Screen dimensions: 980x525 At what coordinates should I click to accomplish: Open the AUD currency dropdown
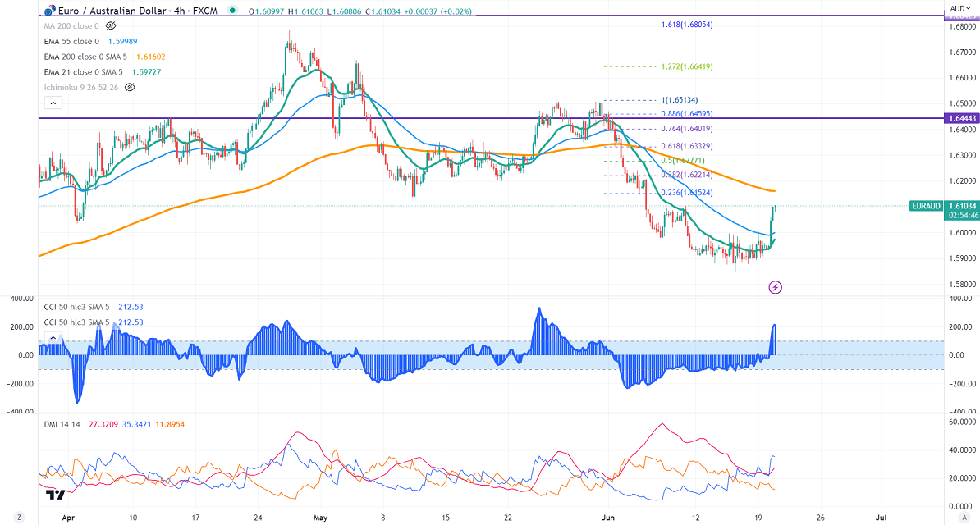pos(960,8)
